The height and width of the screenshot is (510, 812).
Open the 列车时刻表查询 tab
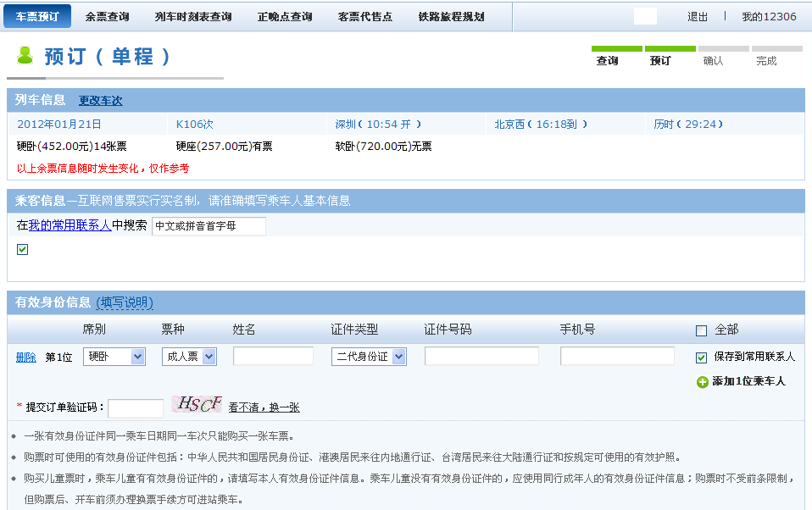point(192,16)
